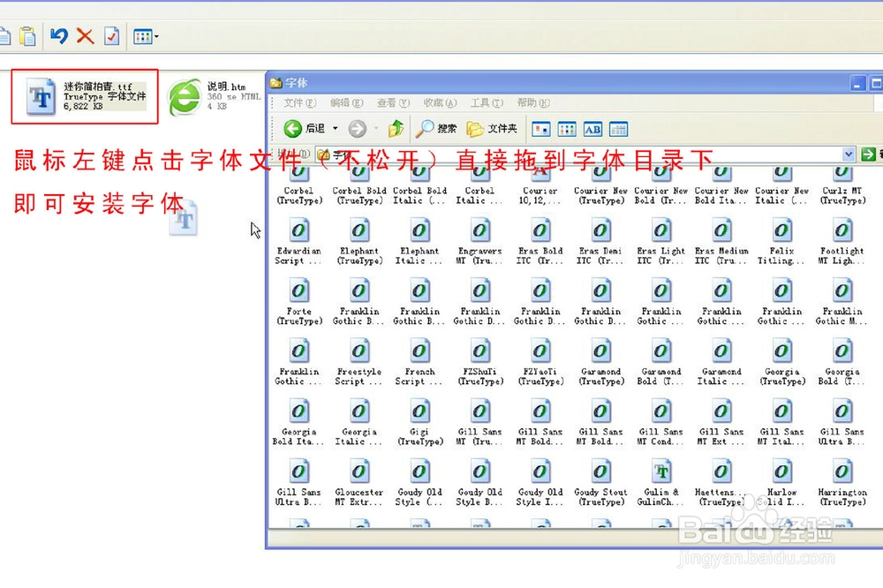Open the views dropdown arrow
Image resolution: width=883 pixels, height=588 pixels.
click(157, 35)
